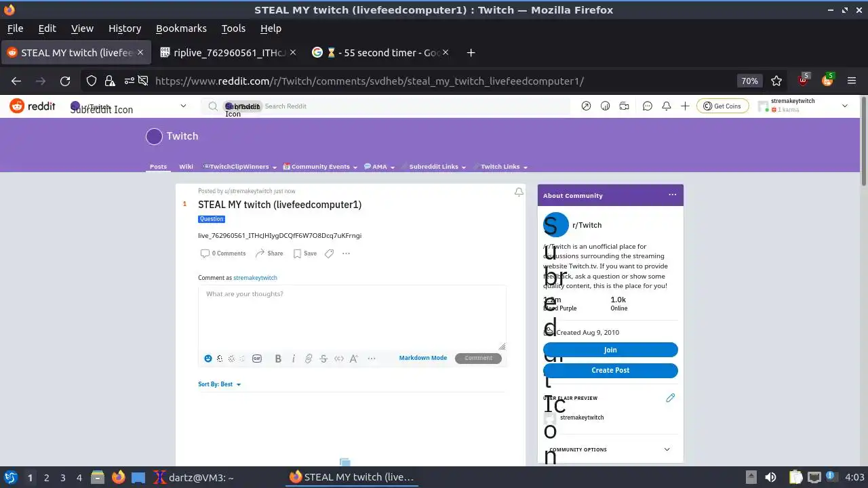Select the Wiki tab in subreddit nav
The height and width of the screenshot is (488, 868).
186,167
